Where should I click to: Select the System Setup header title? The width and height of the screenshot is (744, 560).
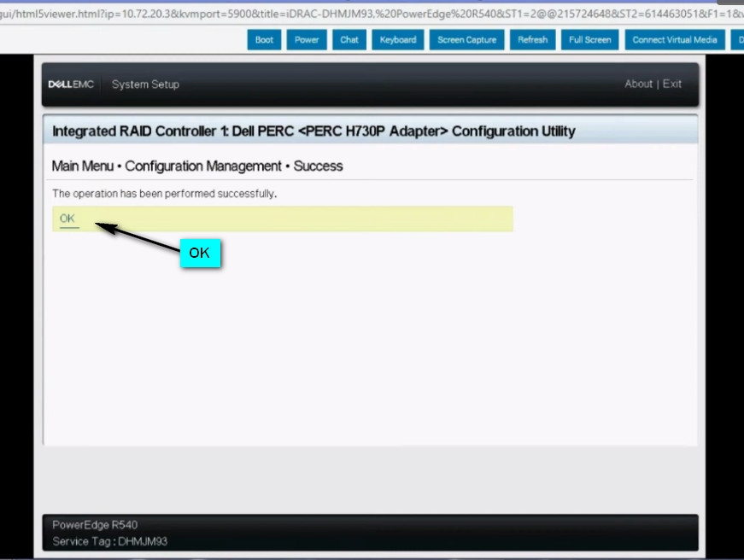145,85
